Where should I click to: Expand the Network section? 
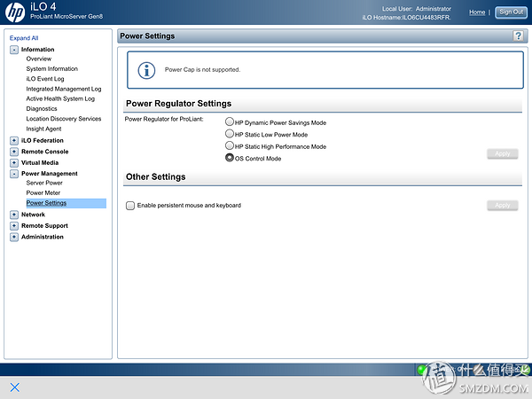click(x=14, y=215)
